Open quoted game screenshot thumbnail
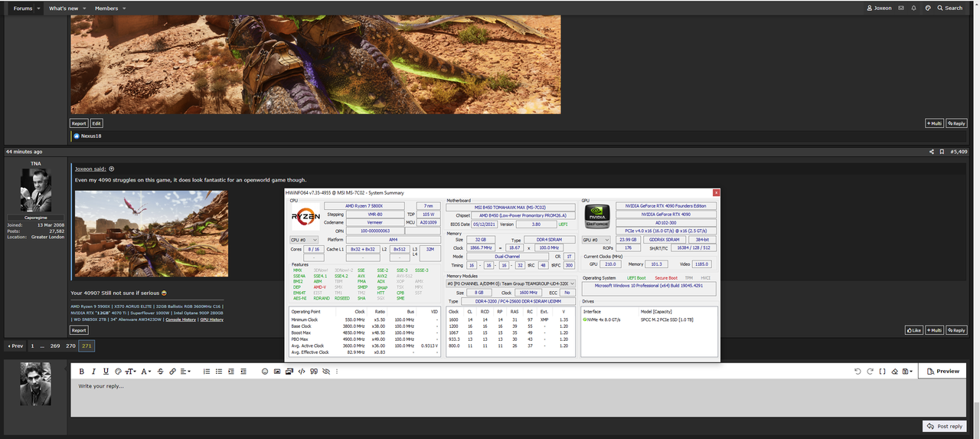Image resolution: width=980 pixels, height=439 pixels. click(152, 233)
